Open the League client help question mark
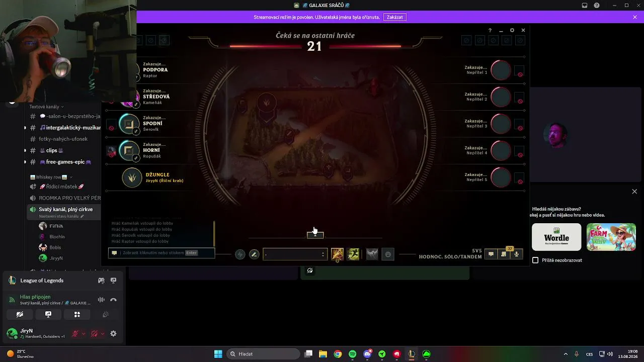The width and height of the screenshot is (644, 362). pyautogui.click(x=490, y=30)
